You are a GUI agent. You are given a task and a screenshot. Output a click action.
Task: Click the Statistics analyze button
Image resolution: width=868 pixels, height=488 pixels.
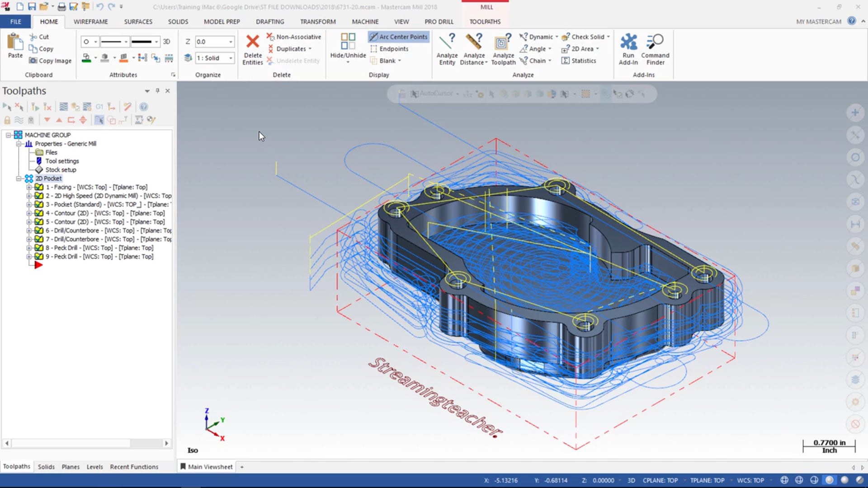(x=579, y=61)
